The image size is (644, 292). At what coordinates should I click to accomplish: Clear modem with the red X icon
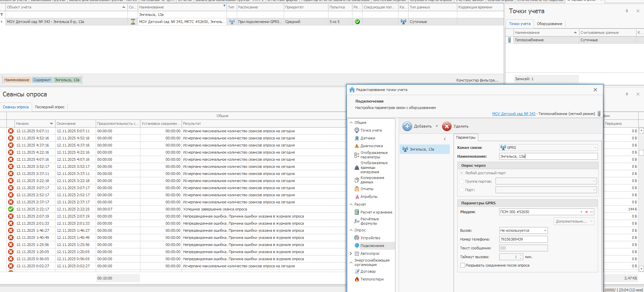(x=586, y=212)
